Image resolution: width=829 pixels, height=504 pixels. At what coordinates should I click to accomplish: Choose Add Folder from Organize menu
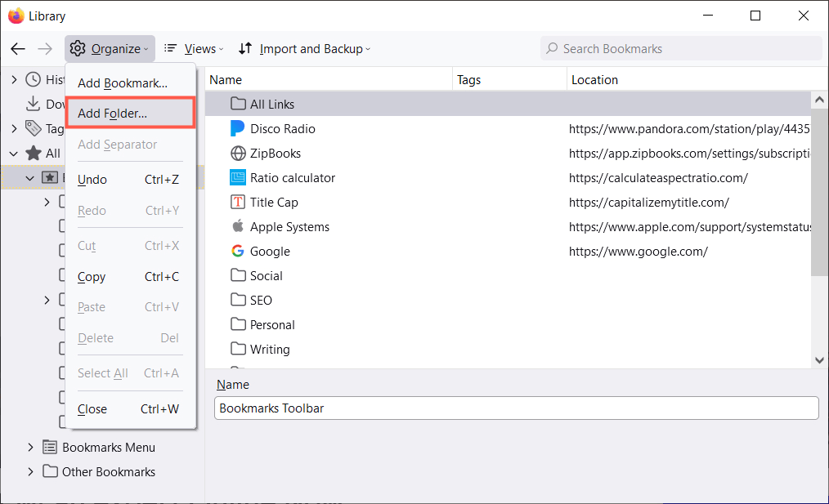coord(113,114)
